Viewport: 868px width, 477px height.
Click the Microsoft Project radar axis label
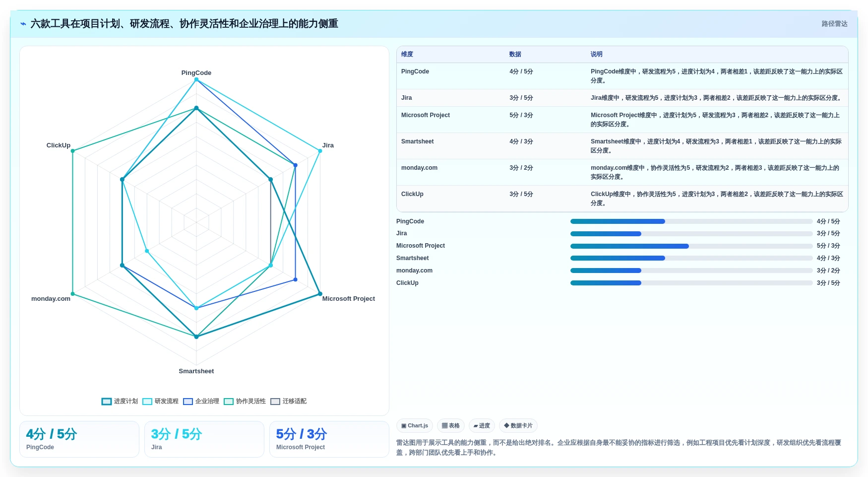click(x=349, y=299)
